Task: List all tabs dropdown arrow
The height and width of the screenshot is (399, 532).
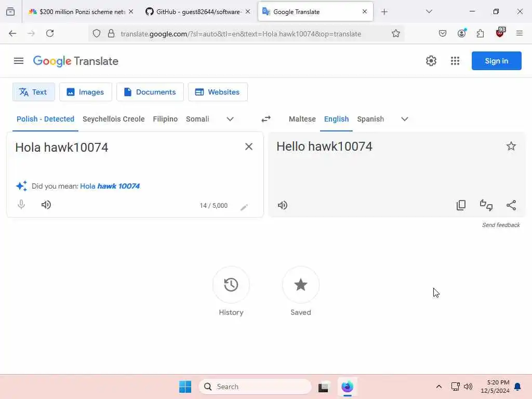Action: coord(429,11)
